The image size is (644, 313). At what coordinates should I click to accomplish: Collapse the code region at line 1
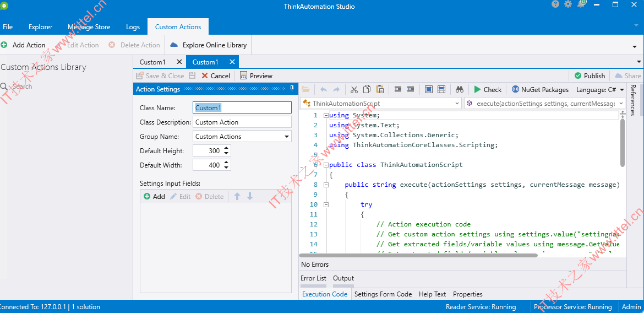point(326,115)
